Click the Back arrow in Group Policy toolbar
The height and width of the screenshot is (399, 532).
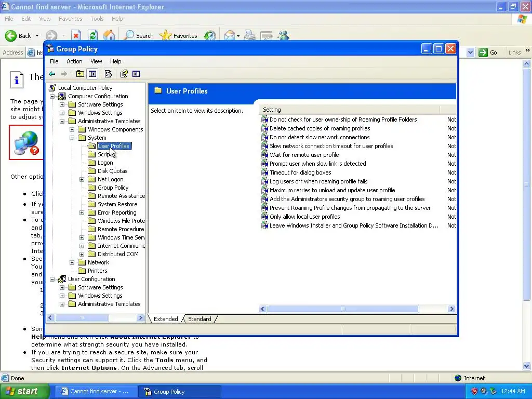pyautogui.click(x=52, y=74)
